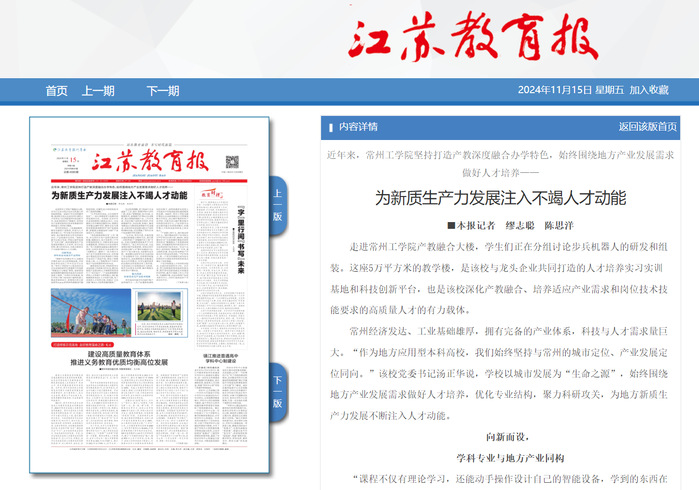The image size is (699, 490).
Task: Open article 镇江推进普通高中学科中心制建设
Action: (221, 358)
